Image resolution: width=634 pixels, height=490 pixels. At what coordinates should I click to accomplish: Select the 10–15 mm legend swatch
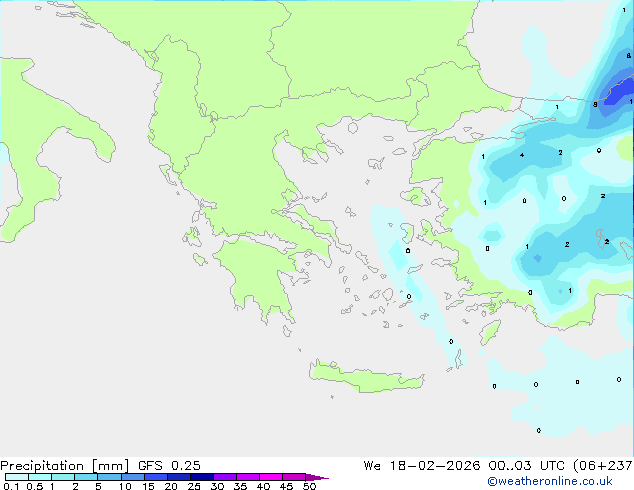click(132, 477)
